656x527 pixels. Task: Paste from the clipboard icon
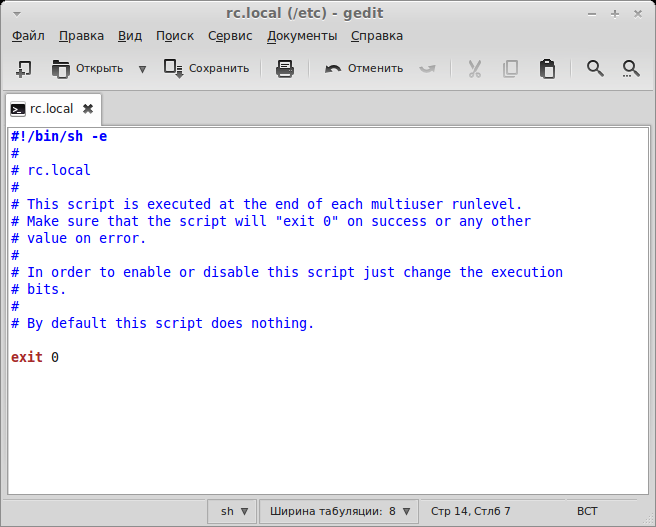(x=547, y=69)
